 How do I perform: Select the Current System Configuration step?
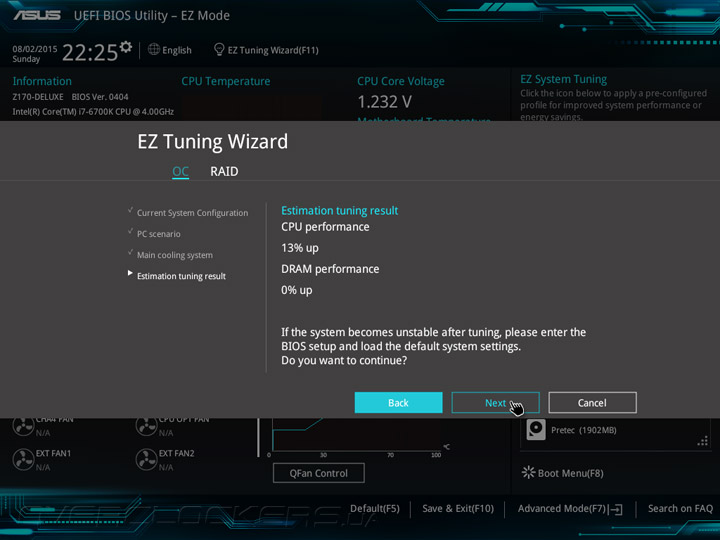[192, 213]
